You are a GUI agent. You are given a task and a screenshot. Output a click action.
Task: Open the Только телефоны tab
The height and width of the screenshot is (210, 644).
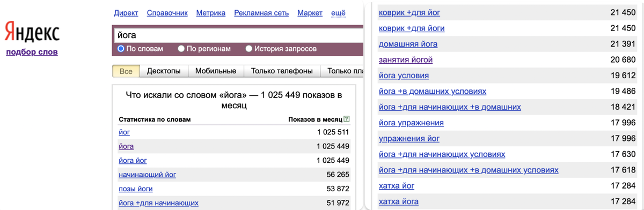pos(282,71)
